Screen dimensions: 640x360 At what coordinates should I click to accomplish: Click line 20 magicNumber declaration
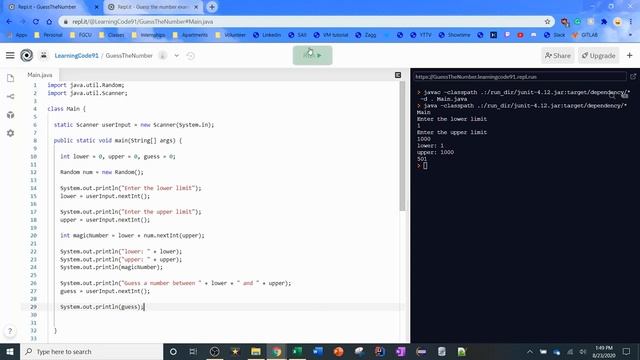pos(132,236)
